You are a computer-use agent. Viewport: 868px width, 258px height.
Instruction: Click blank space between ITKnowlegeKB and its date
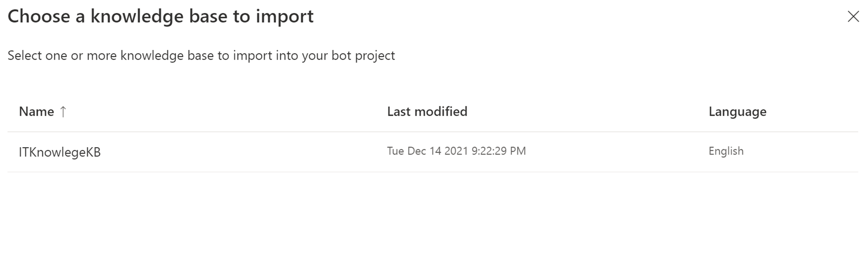(x=243, y=152)
